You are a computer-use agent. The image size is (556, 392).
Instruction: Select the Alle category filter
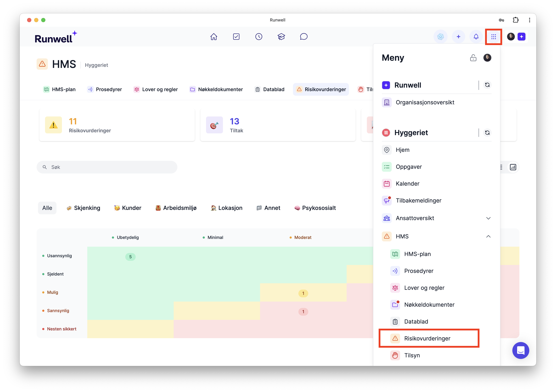coord(47,208)
